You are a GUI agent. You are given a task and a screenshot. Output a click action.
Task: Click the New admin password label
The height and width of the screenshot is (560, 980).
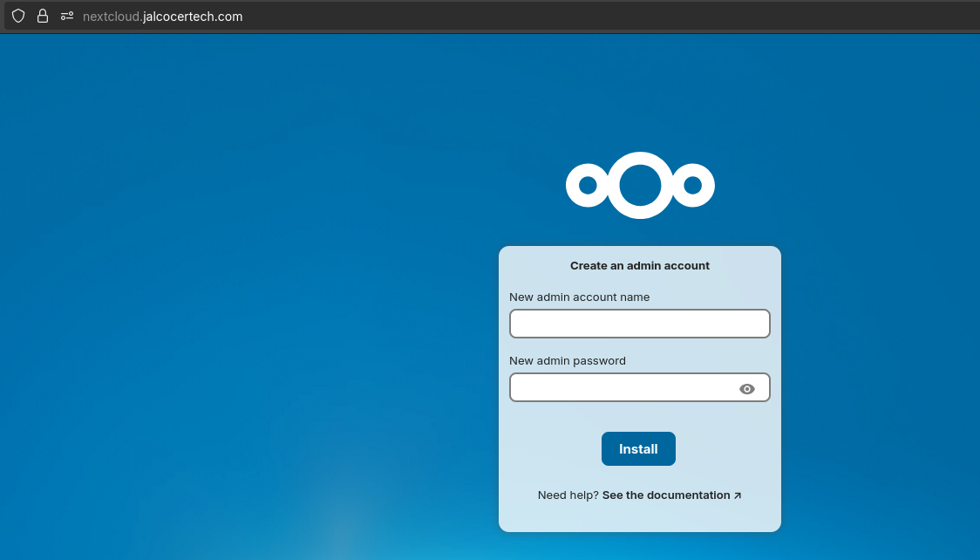(568, 360)
